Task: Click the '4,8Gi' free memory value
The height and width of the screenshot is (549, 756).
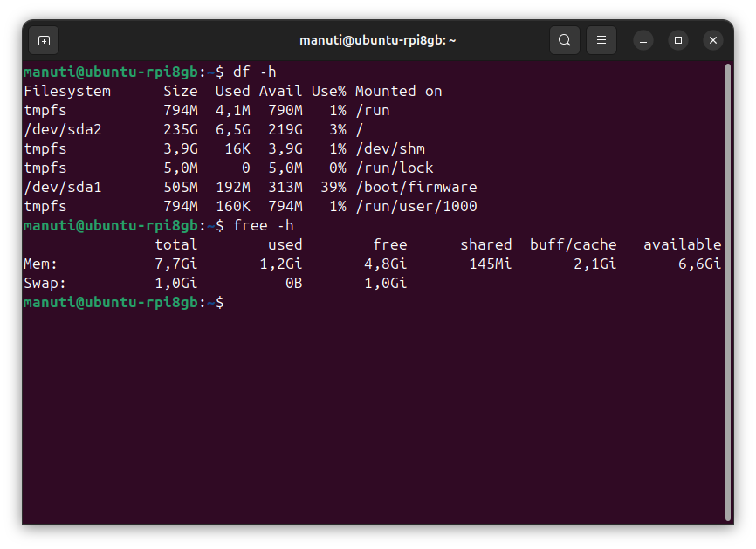Action: (x=386, y=264)
